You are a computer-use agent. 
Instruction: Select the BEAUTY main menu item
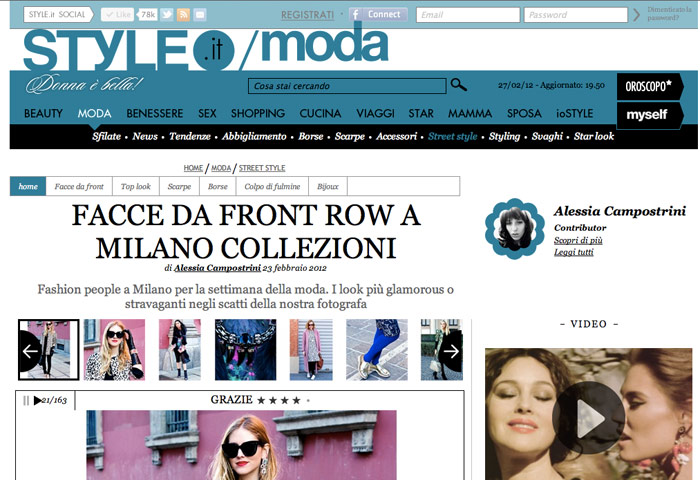43,113
